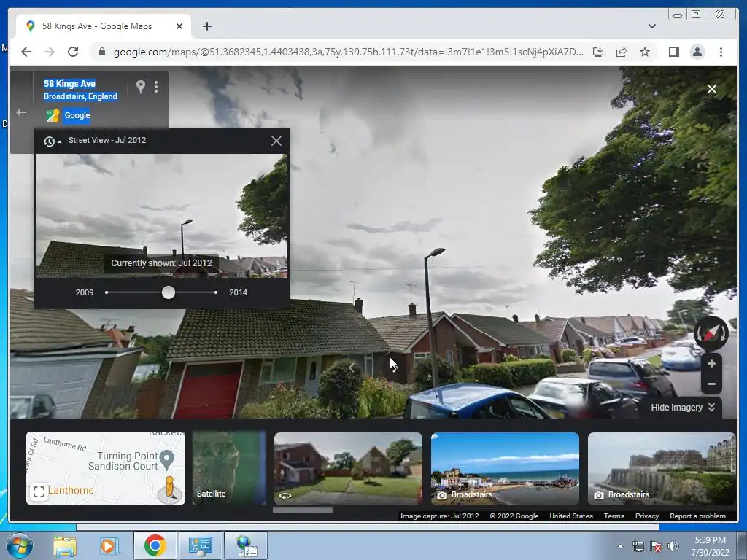Image resolution: width=747 pixels, height=560 pixels.
Task: Click the compass to reset heading
Action: (711, 333)
